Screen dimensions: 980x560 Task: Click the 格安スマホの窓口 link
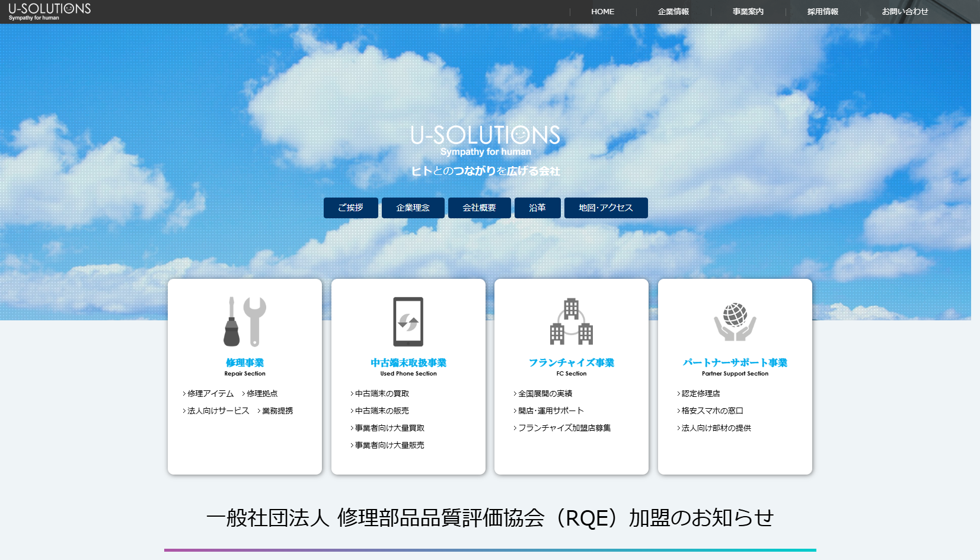pyautogui.click(x=712, y=411)
